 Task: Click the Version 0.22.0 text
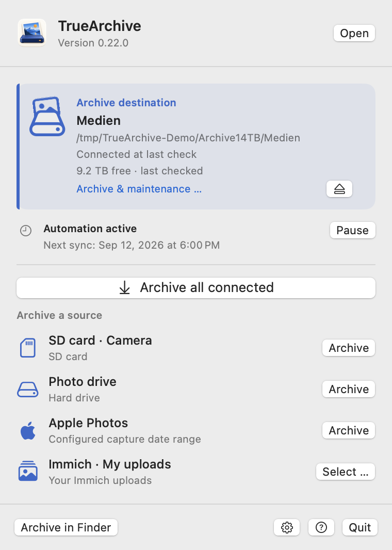pyautogui.click(x=93, y=43)
